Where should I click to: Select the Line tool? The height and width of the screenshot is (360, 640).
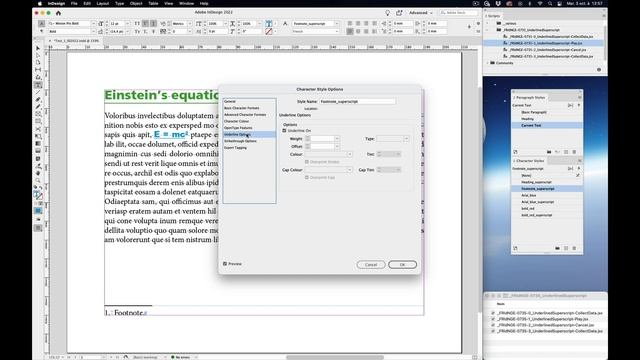(38, 92)
